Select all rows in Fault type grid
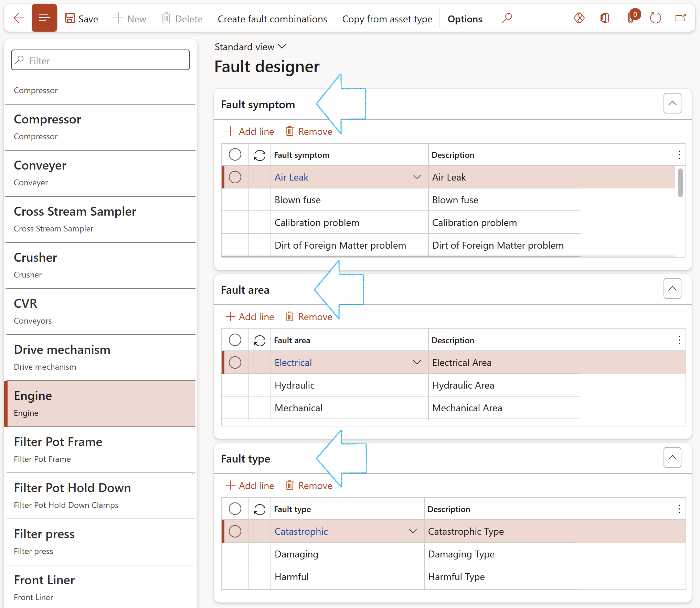The image size is (700, 608). point(235,509)
